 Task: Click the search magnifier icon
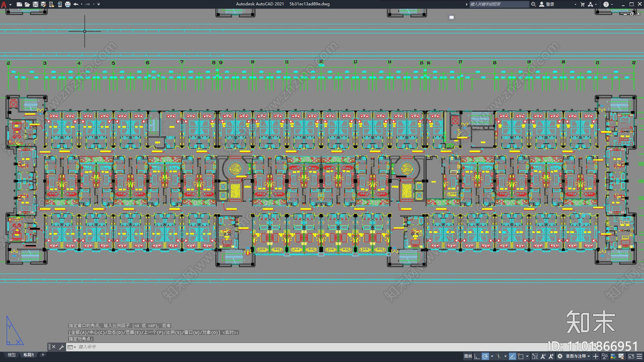pos(533,4)
